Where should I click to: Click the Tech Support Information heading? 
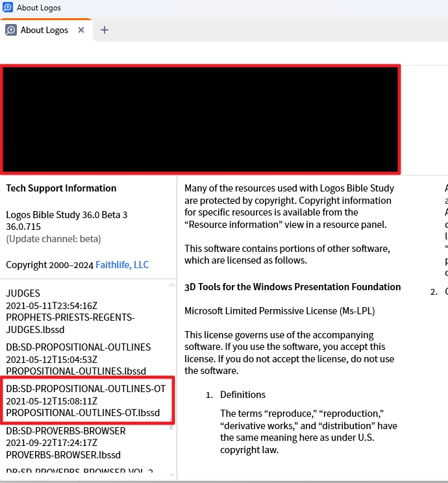(x=61, y=188)
